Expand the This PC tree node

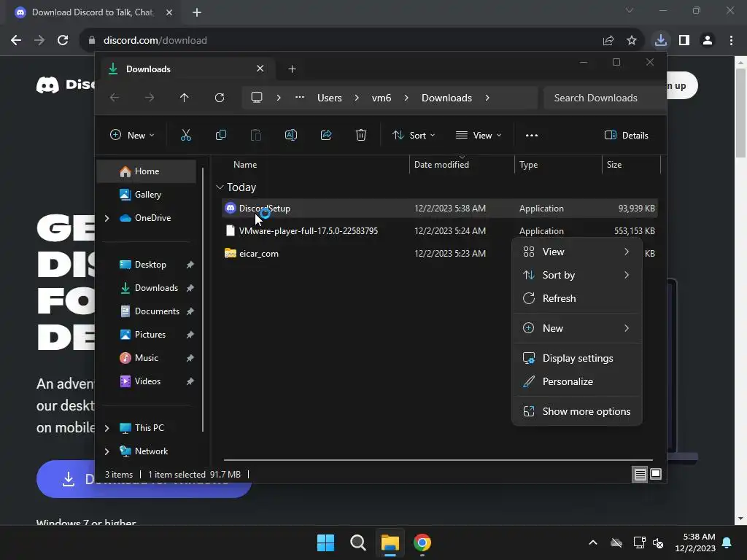(107, 428)
